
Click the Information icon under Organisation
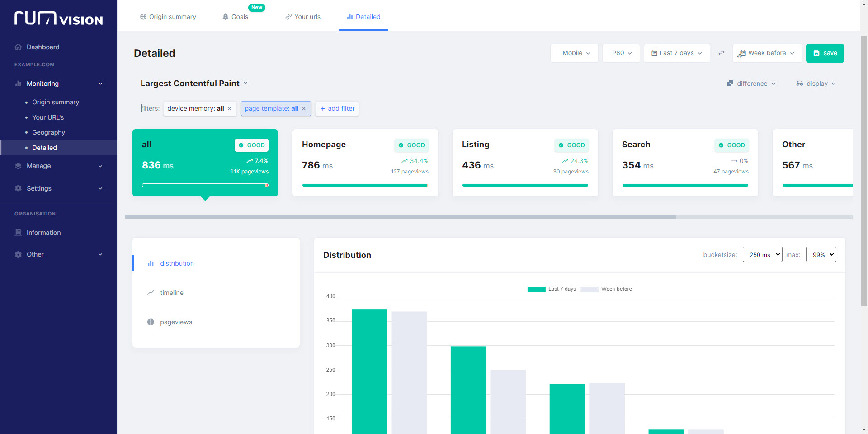point(18,233)
